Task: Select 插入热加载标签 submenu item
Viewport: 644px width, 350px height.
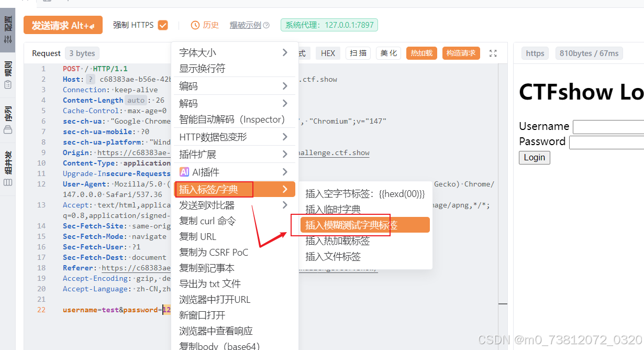Action: coord(365,241)
